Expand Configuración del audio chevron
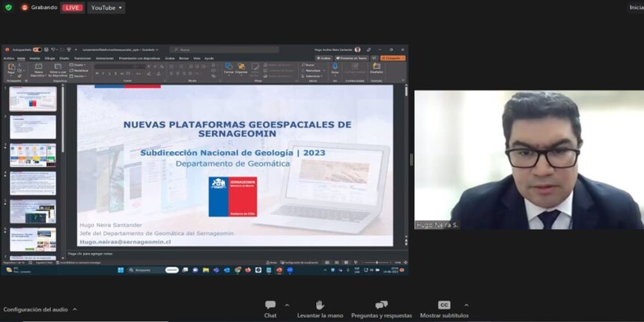 point(75,309)
